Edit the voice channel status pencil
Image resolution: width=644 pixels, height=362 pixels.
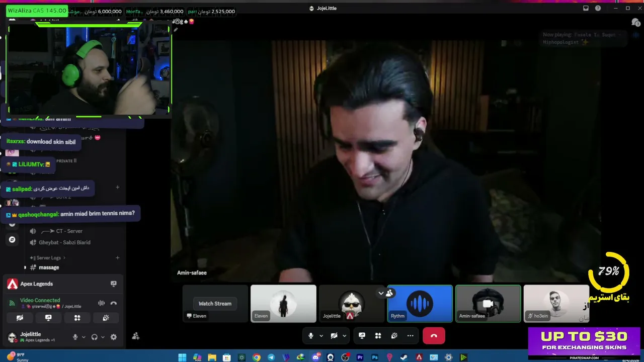[176, 30]
